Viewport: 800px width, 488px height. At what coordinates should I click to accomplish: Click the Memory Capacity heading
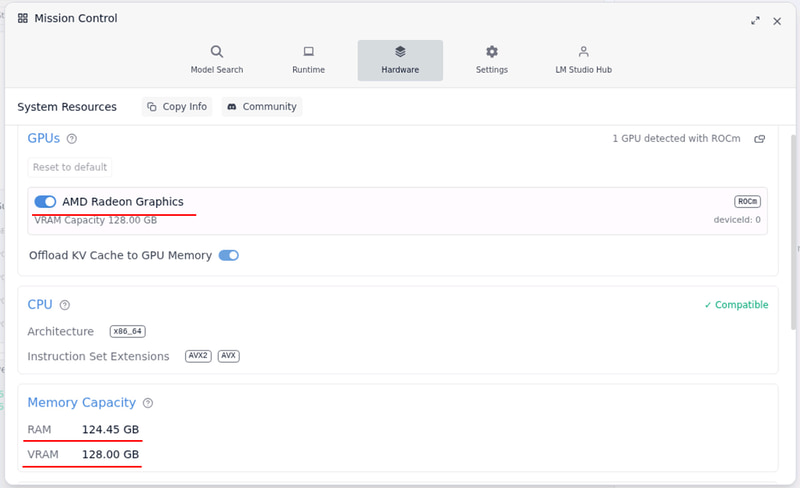pos(82,403)
